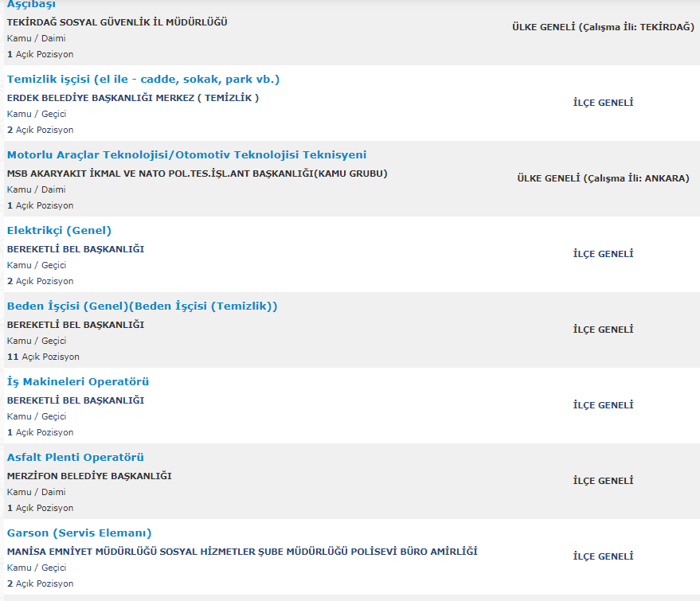Click Motorlu Araçlar Teknolojisi/Otomotiv Teknolojisi Teknisyeni link
700x601 pixels.
click(186, 154)
